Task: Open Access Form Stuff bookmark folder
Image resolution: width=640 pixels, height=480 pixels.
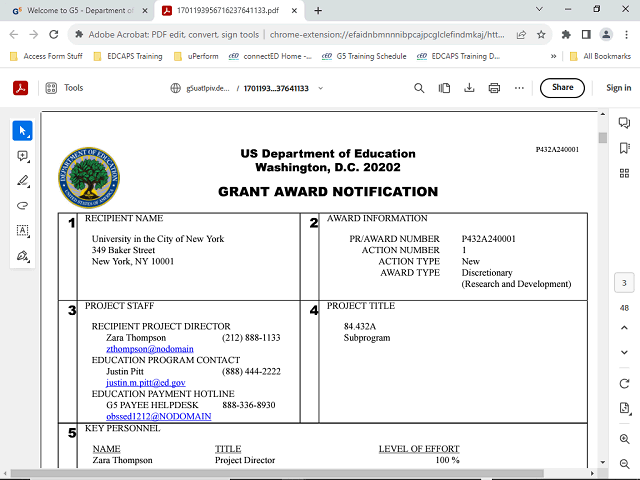Action: [x=46, y=56]
